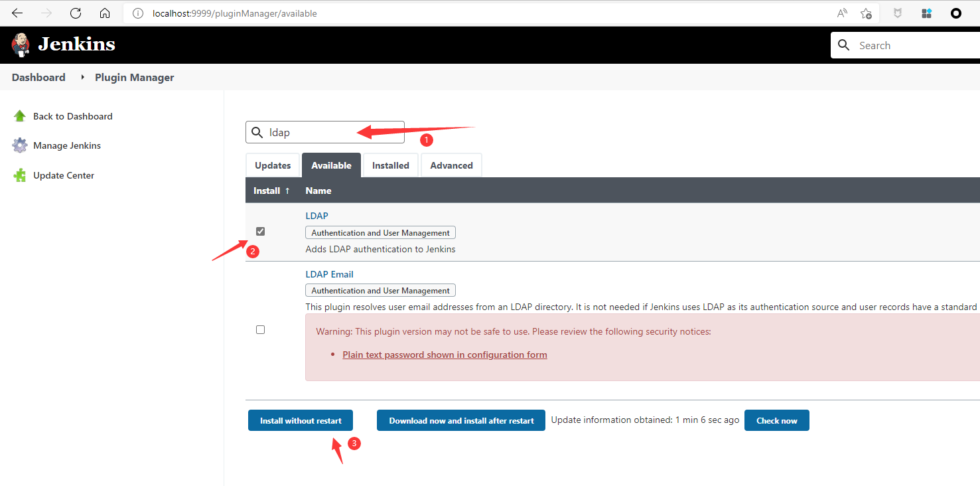Viewport: 980px width, 486px height.
Task: Click the "Update information obtained" status text
Action: pyautogui.click(x=645, y=420)
